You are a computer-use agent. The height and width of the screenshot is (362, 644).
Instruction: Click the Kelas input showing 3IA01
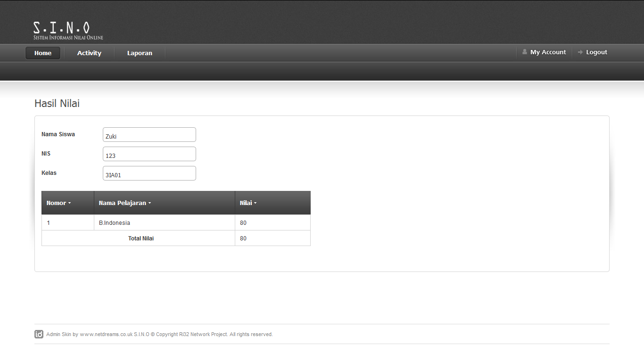(x=149, y=173)
